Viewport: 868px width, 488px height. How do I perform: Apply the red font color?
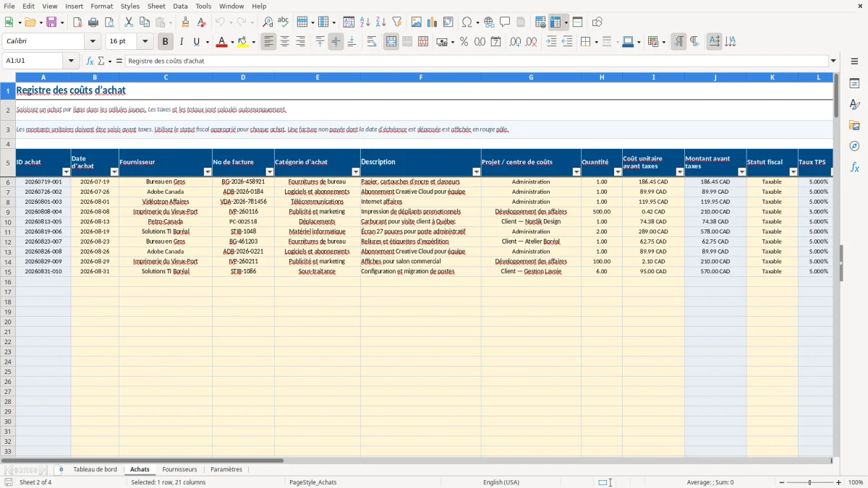point(221,42)
